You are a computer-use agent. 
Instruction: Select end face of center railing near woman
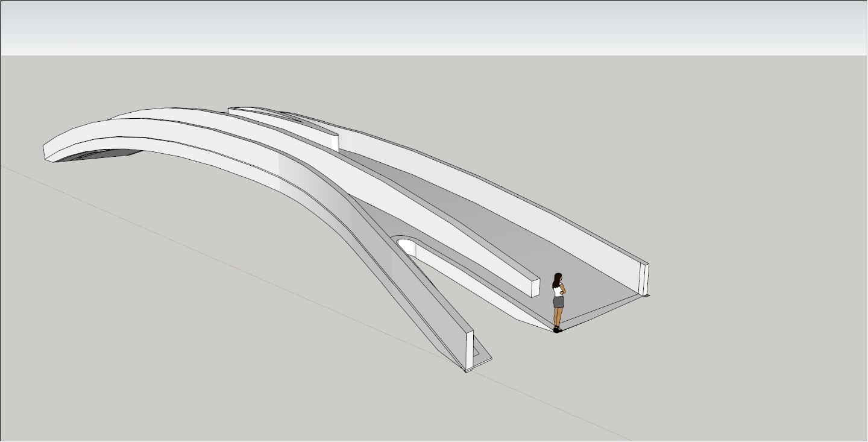(535, 287)
